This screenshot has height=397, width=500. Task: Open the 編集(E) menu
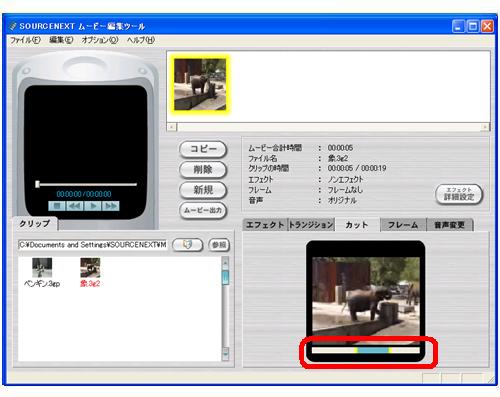click(x=61, y=40)
